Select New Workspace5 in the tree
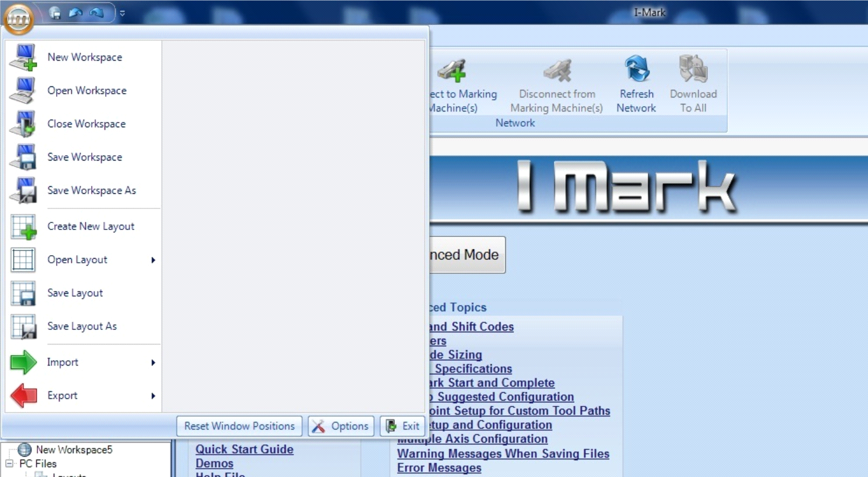 click(74, 450)
